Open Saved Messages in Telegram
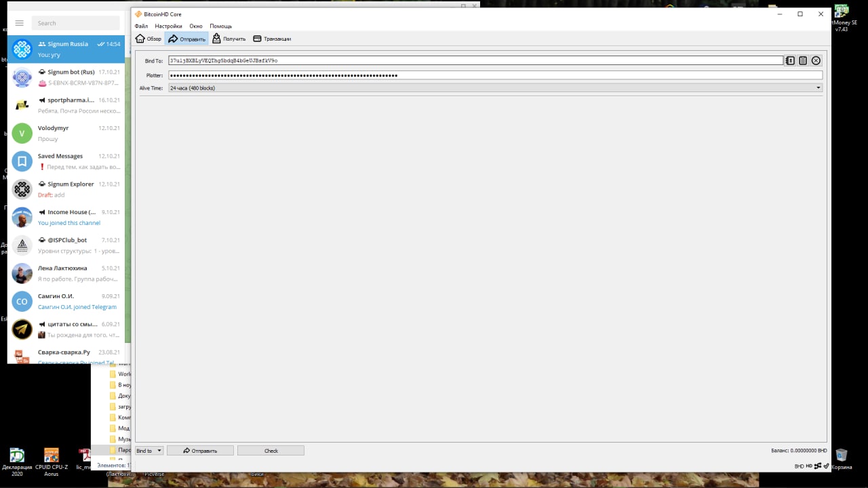The height and width of the screenshot is (488, 868). tap(66, 161)
